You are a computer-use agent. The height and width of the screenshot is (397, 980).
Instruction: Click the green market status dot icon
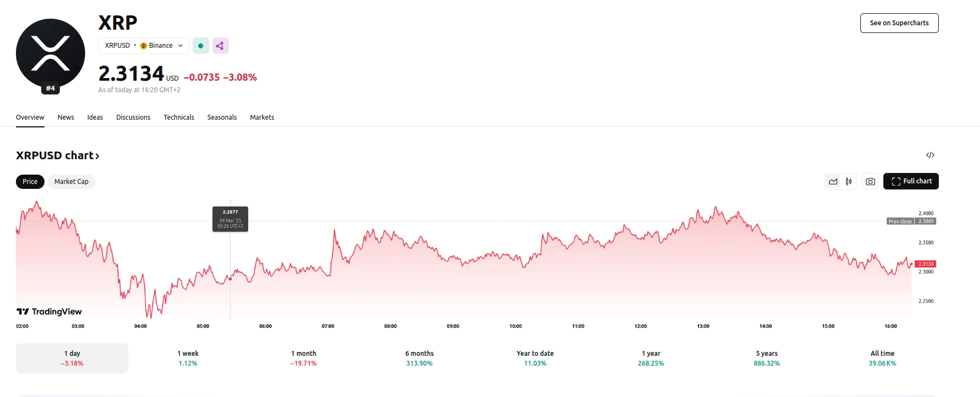point(200,46)
